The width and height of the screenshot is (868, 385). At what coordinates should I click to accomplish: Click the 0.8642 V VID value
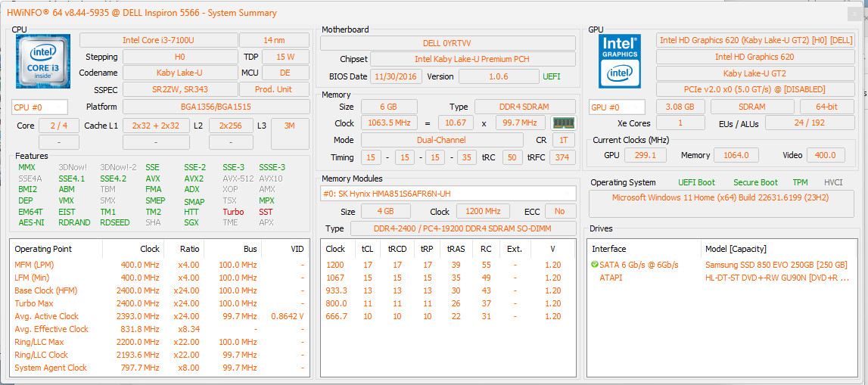(288, 316)
